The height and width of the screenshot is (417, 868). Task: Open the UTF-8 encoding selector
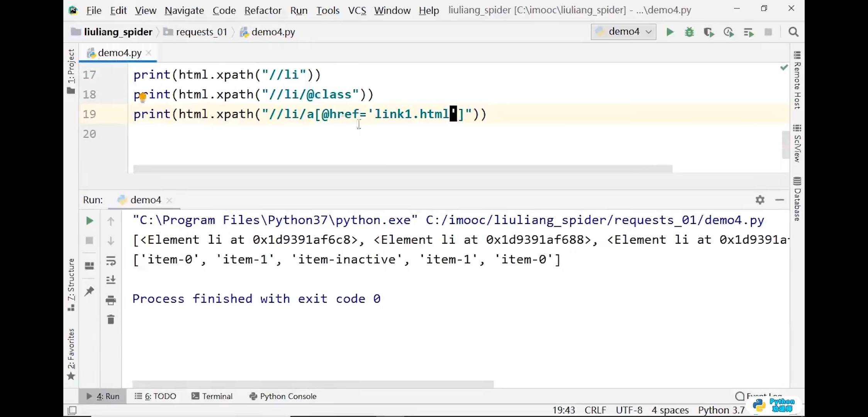[629, 410]
